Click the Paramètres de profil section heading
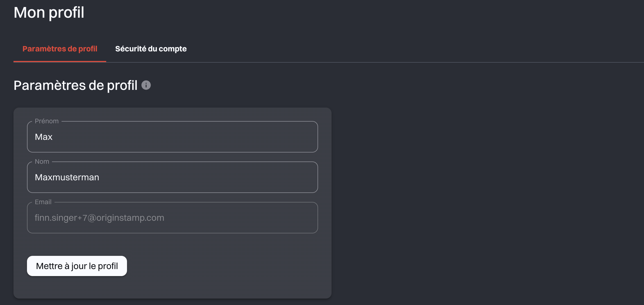This screenshot has width=644, height=305. [75, 85]
